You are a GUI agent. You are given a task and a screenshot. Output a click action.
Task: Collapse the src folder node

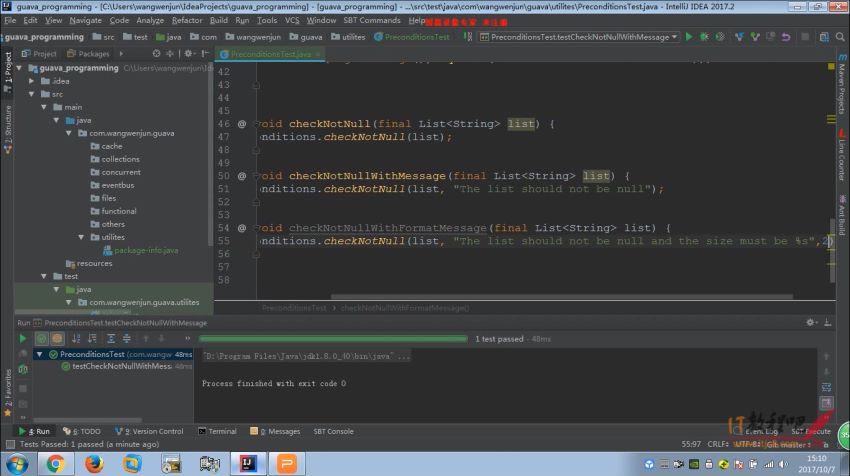32,94
